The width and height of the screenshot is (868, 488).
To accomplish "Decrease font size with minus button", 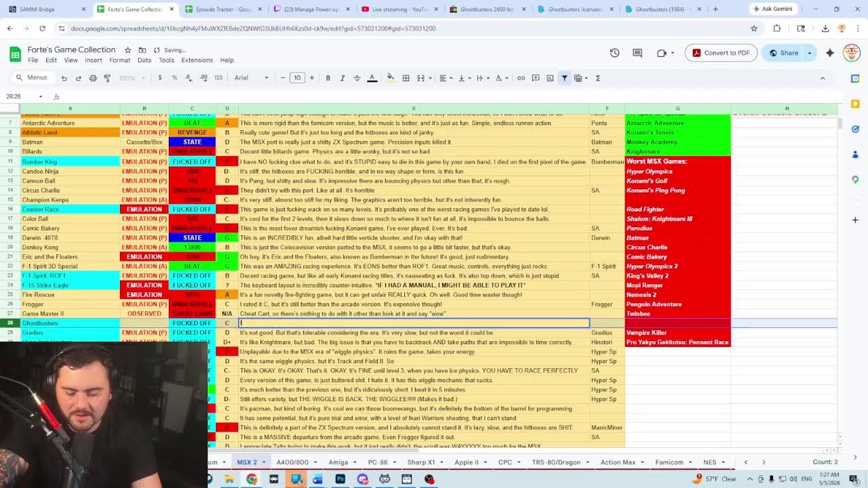I will 283,78.
